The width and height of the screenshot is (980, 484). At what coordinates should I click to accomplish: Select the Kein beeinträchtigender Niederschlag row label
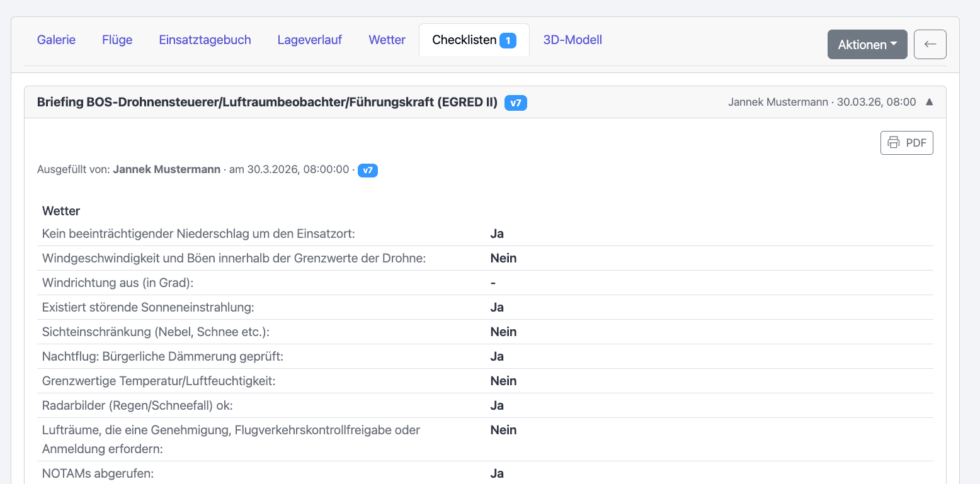click(x=198, y=234)
